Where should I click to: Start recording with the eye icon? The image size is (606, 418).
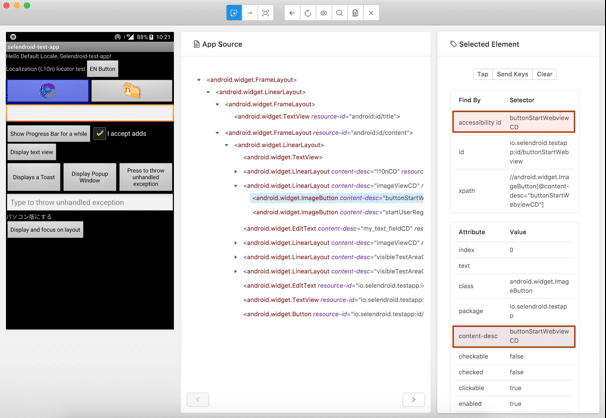[324, 13]
